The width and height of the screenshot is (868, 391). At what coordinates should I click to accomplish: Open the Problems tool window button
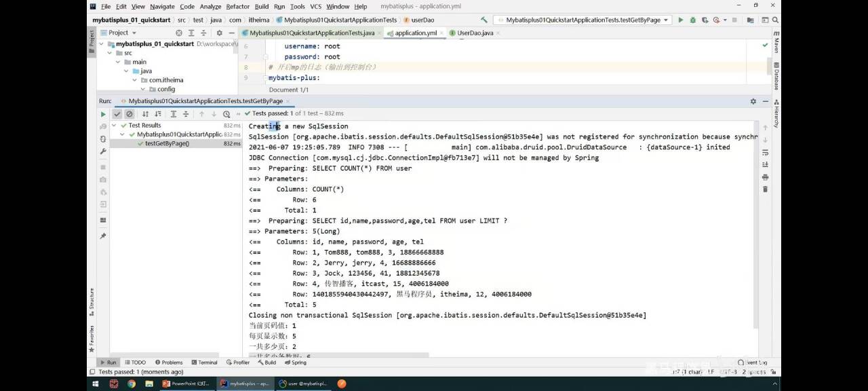click(x=169, y=362)
